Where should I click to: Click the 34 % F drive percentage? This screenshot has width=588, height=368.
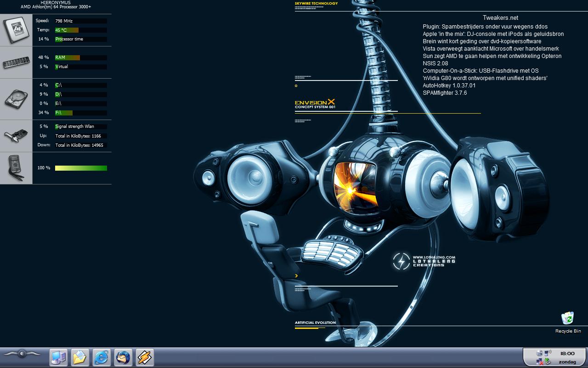[x=44, y=113]
